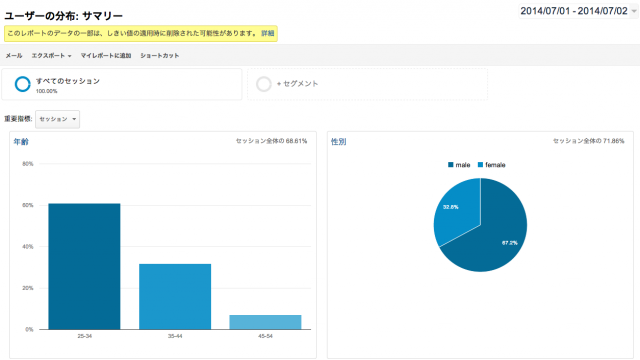Click the 35-44 age bar

tap(175, 296)
